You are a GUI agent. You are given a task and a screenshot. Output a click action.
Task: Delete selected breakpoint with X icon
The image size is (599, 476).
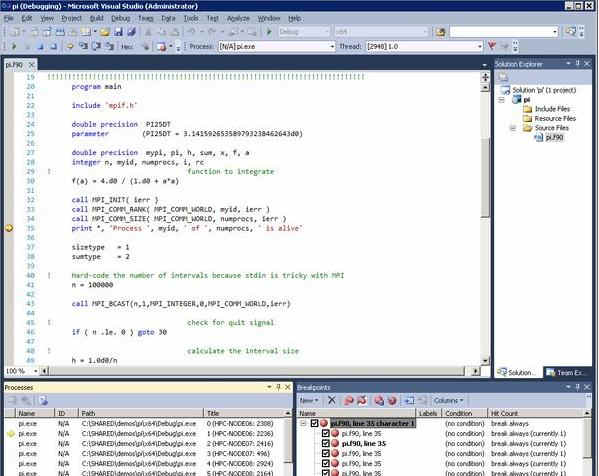[x=332, y=400]
